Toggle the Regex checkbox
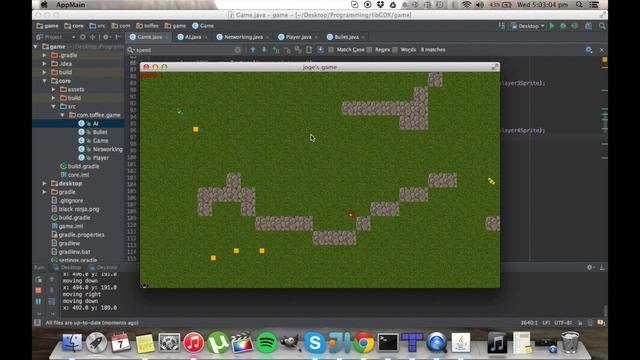The height and width of the screenshot is (360, 640). pos(369,50)
